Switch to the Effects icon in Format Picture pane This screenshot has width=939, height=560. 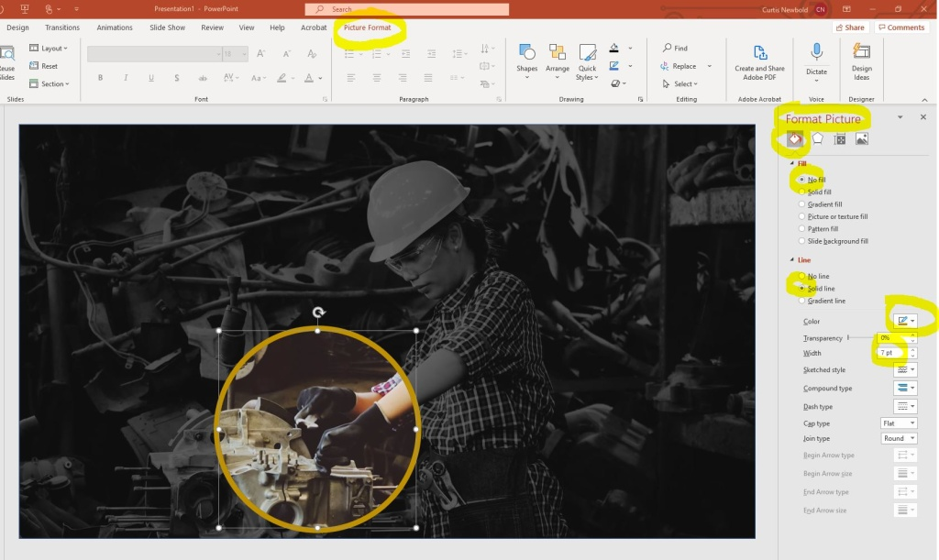coord(816,138)
